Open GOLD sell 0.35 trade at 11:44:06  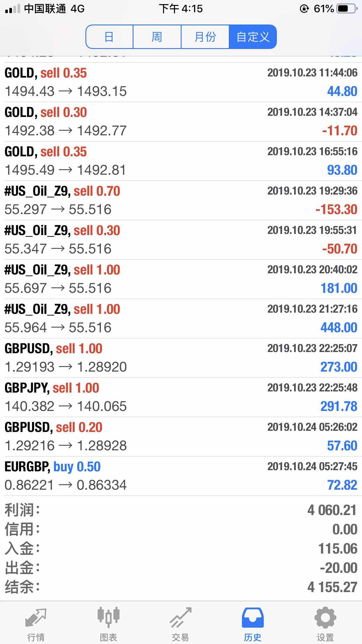tap(181, 82)
